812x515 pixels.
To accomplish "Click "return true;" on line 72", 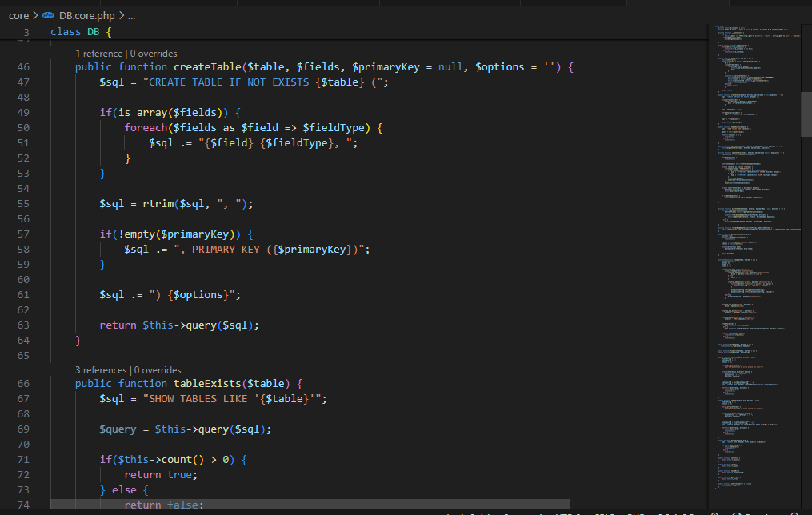I will pyautogui.click(x=160, y=474).
